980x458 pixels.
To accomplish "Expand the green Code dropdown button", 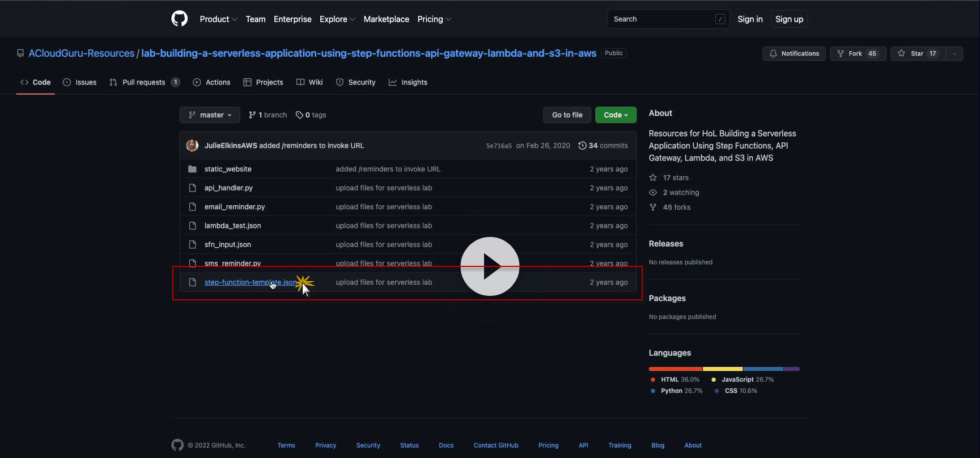I will click(616, 115).
